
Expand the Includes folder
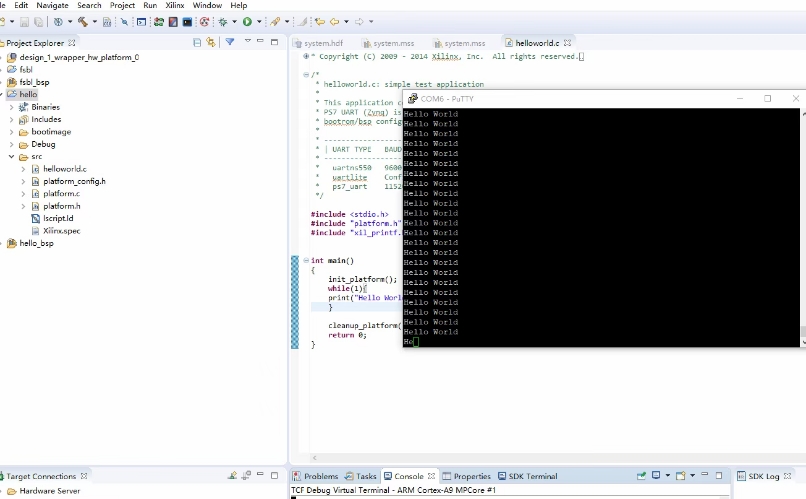[12, 119]
